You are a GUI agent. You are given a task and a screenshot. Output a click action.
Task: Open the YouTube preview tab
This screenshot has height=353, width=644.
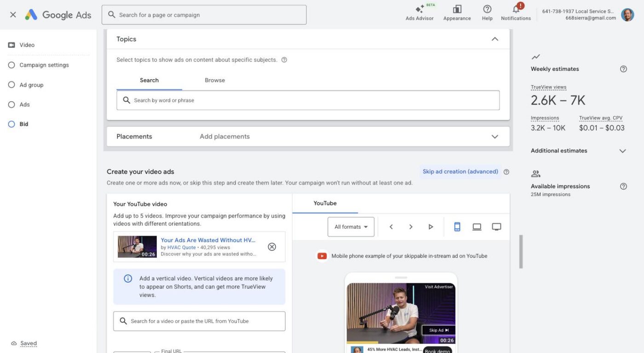[x=324, y=203]
